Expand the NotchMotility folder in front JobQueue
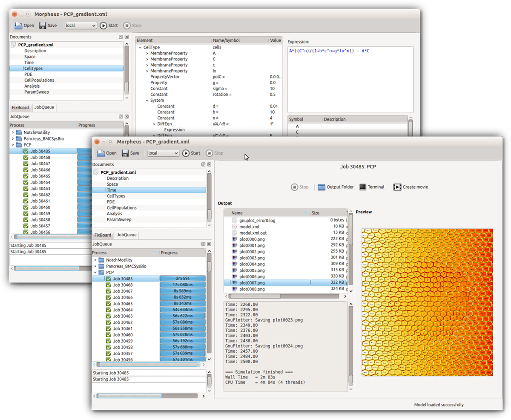The width and height of the screenshot is (511, 420). [95, 260]
